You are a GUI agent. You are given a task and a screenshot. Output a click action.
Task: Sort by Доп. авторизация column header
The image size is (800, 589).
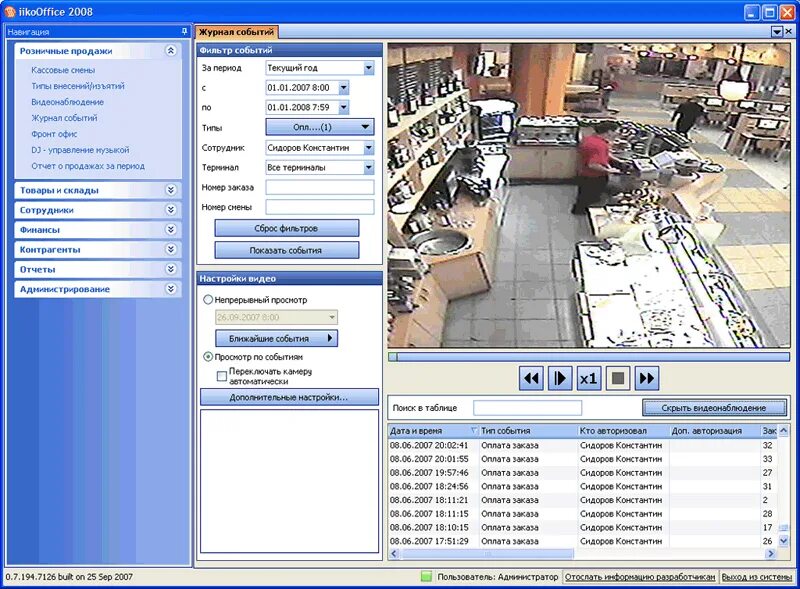pos(714,431)
